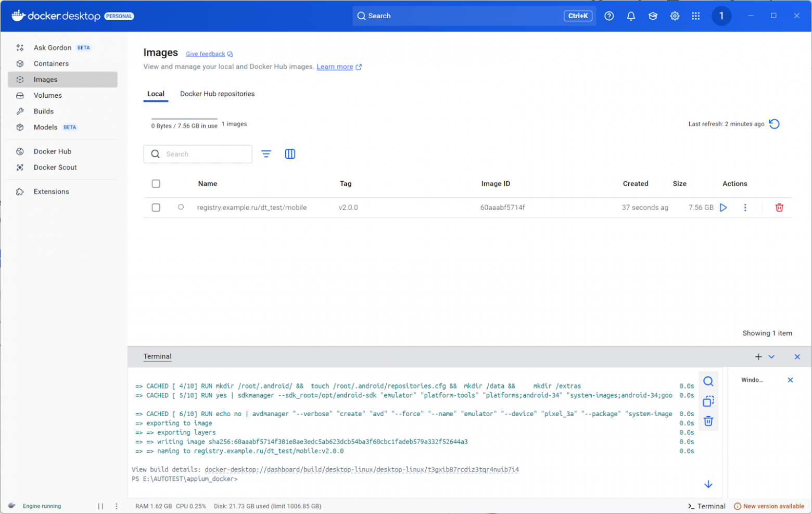Open the build details docker-desktop link
This screenshot has width=812, height=514.
[x=362, y=470]
